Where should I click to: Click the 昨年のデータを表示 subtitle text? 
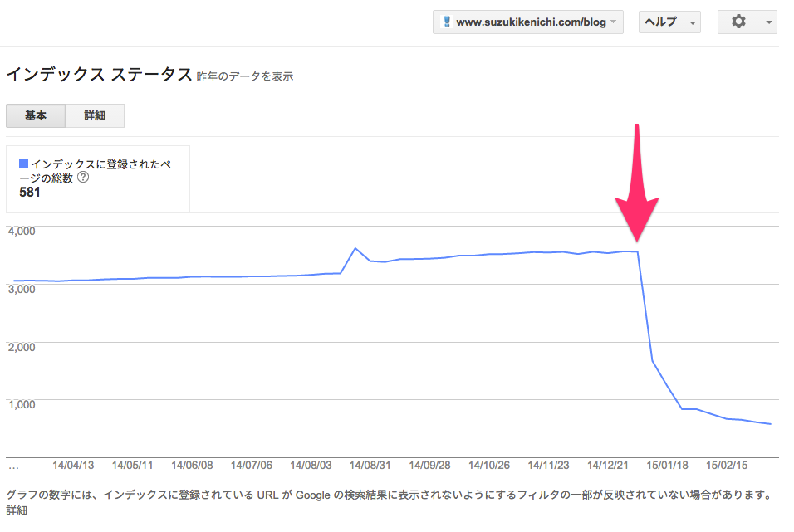(x=245, y=76)
